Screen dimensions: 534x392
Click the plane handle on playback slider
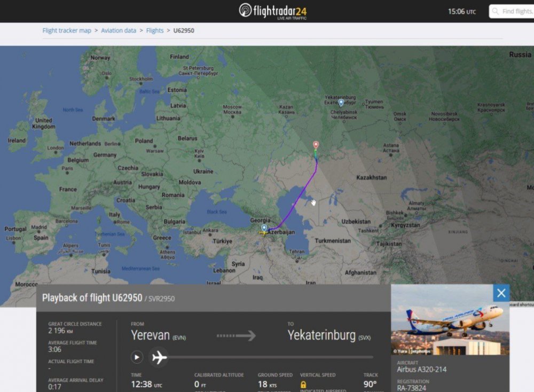click(x=159, y=357)
